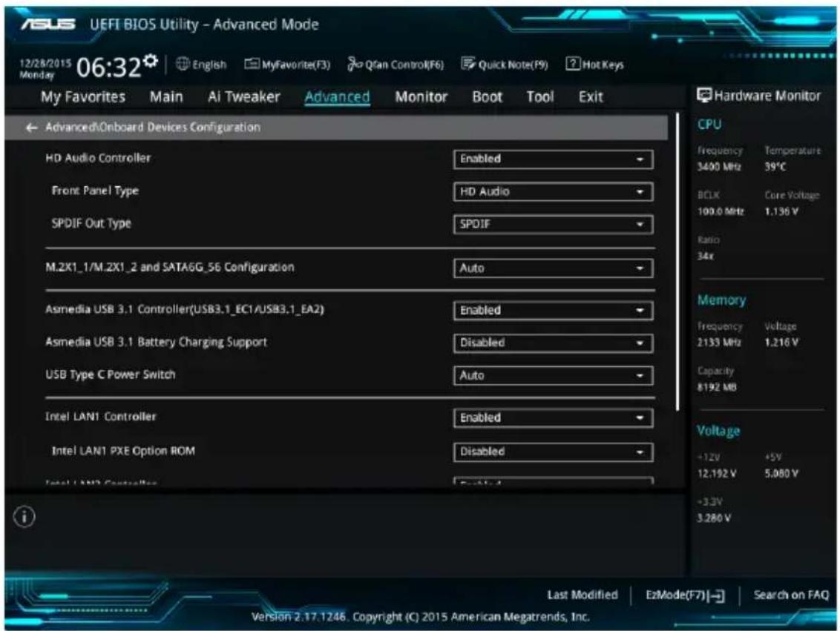Switch to EzMode(F7)
This screenshot has width=840, height=631.
pos(685,595)
